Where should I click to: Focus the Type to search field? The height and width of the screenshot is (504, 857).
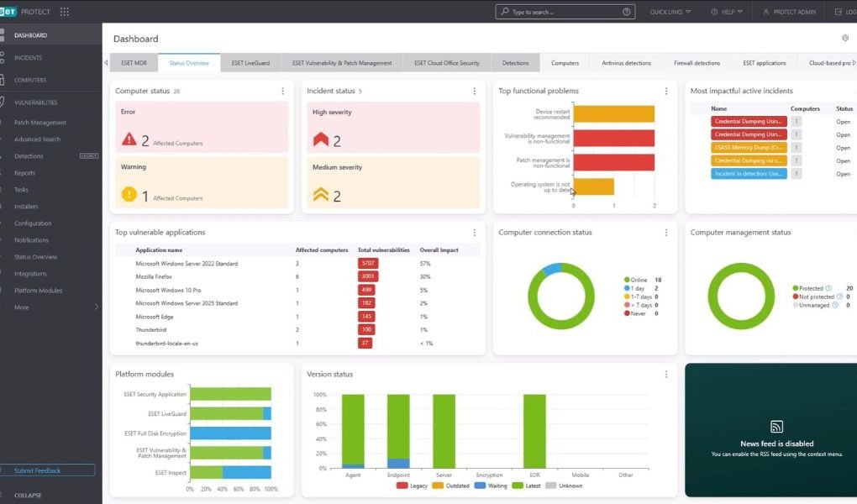[565, 12]
